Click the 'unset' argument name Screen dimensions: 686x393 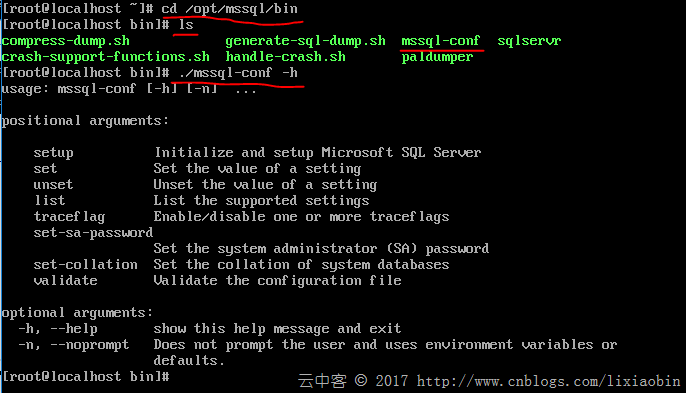[53, 185]
